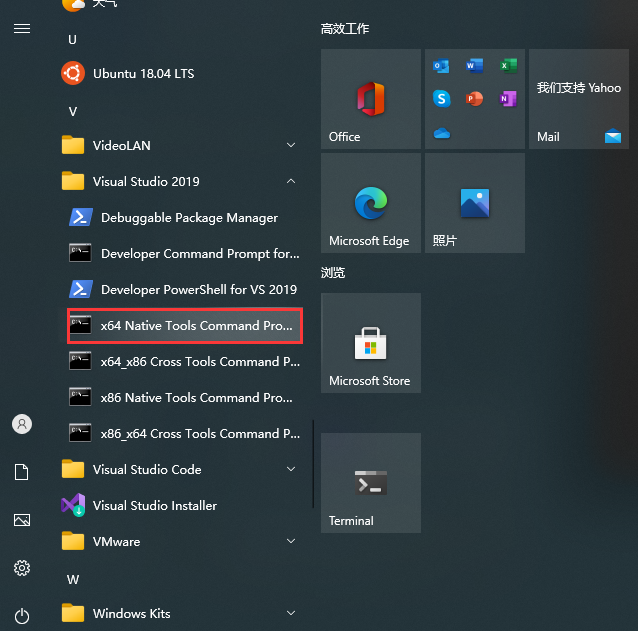
Task: Expand the Visual Studio Code folder
Action: (291, 470)
